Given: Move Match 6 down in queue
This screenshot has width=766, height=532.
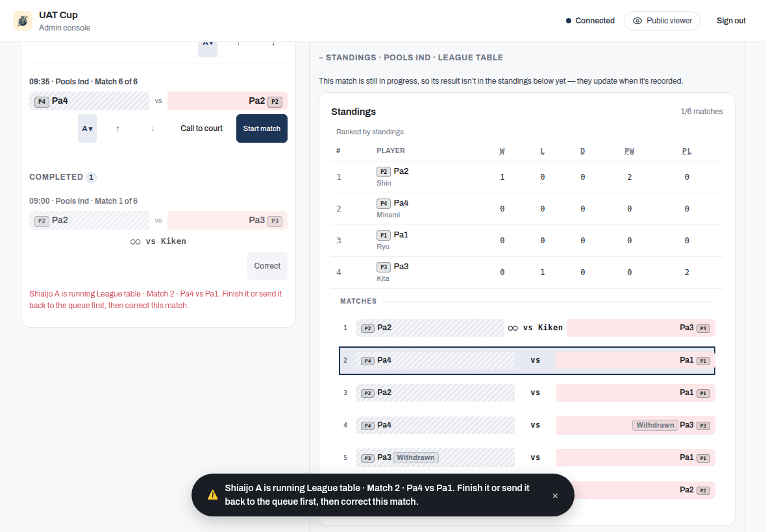Looking at the screenshot, I should click(153, 128).
